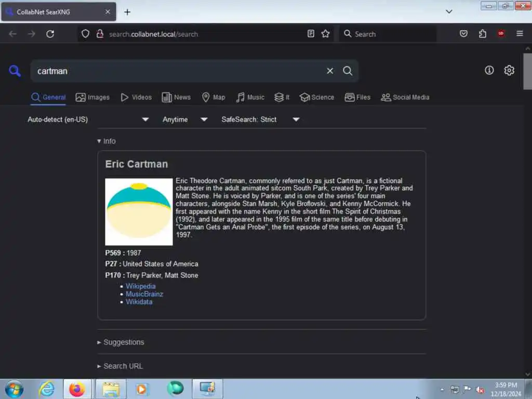Expand the Search URL section
Viewport: 532px width, 399px height.
[120, 366]
